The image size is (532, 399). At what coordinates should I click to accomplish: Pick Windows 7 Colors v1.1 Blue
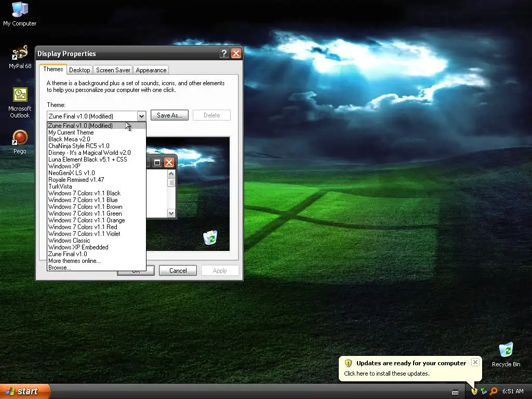point(97,200)
